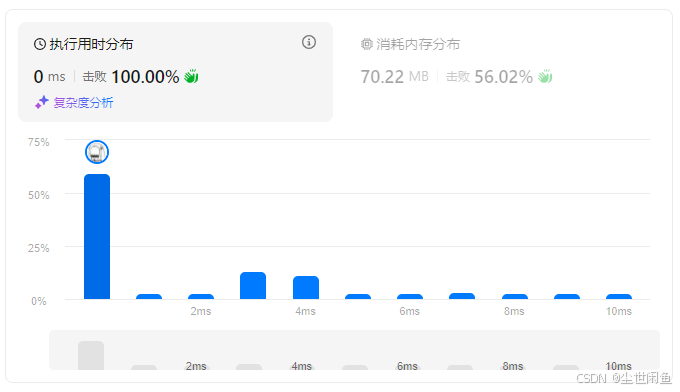Viewport: 680px width, 392px height.
Task: Select the bar at 5ms
Action: [x=358, y=297]
